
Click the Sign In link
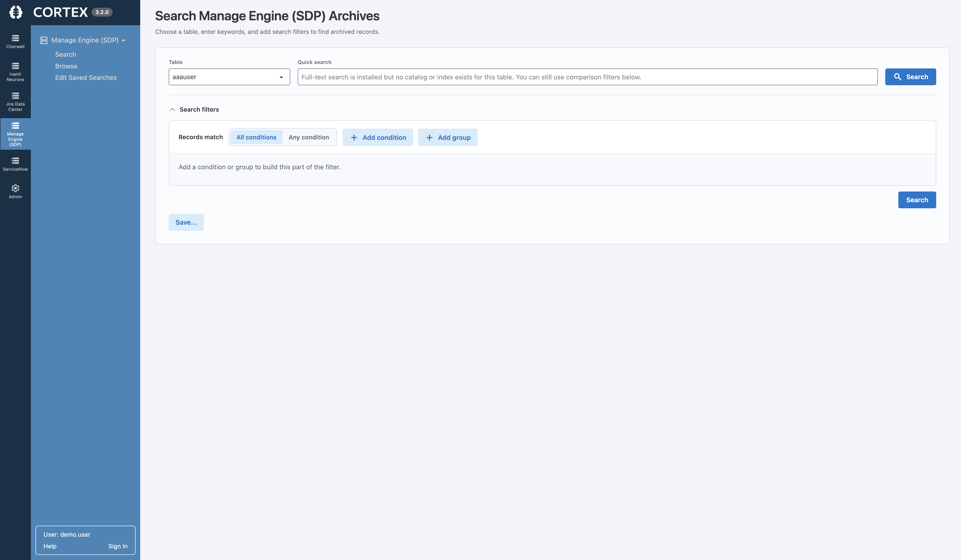pos(118,546)
